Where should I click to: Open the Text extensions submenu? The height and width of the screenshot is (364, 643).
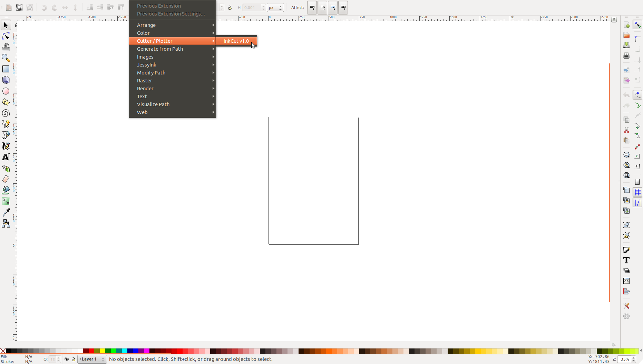172,97
